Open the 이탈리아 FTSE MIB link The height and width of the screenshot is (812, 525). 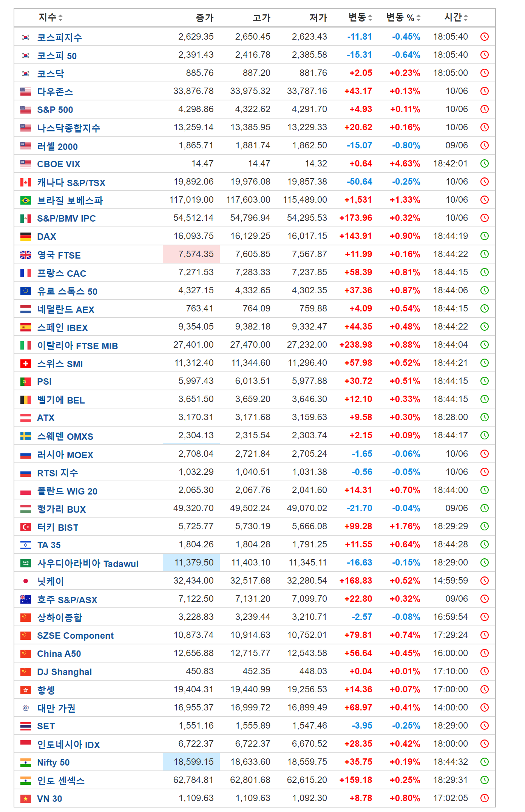[x=77, y=346]
